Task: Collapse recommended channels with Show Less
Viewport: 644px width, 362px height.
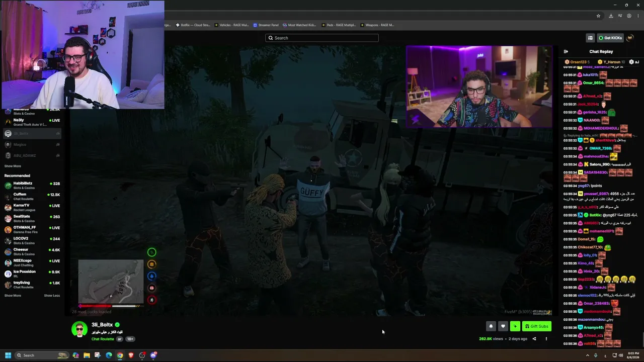Action: pyautogui.click(x=52, y=296)
